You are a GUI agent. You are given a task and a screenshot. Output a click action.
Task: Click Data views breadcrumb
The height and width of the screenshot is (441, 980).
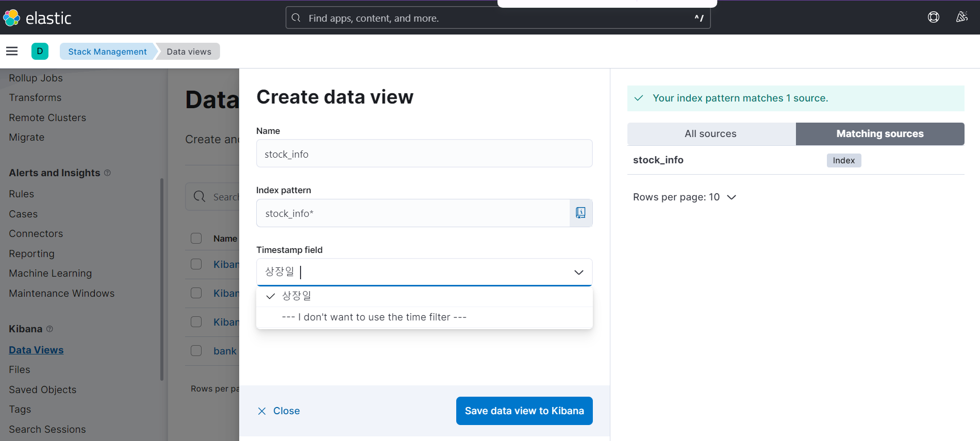point(189,52)
